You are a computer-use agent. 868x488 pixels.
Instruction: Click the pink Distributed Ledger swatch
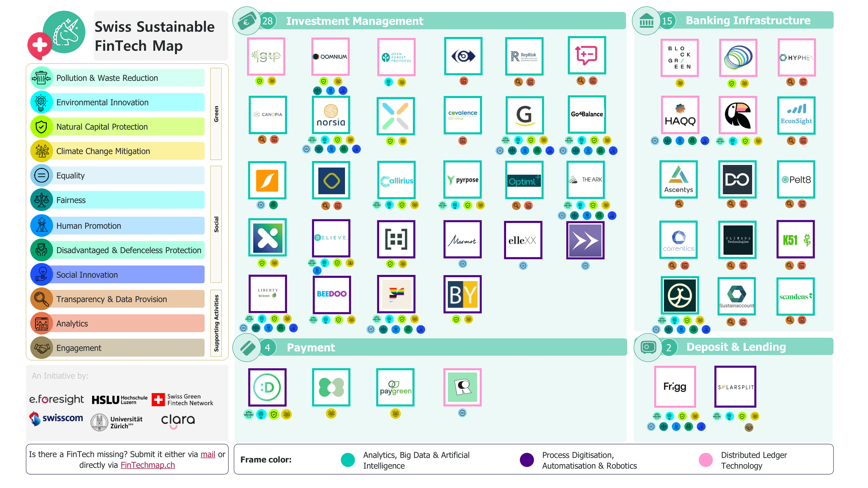pyautogui.click(x=706, y=460)
